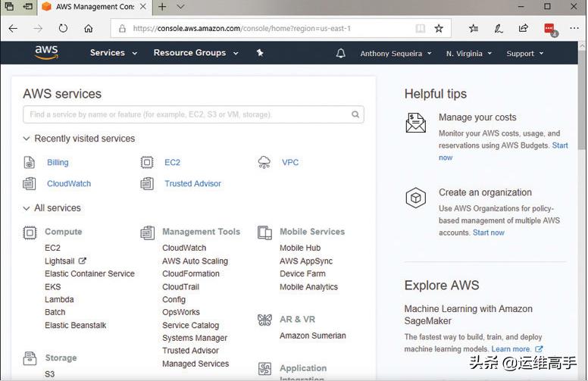Open a new browser tab
This screenshot has width=588, height=381.
[162, 7]
